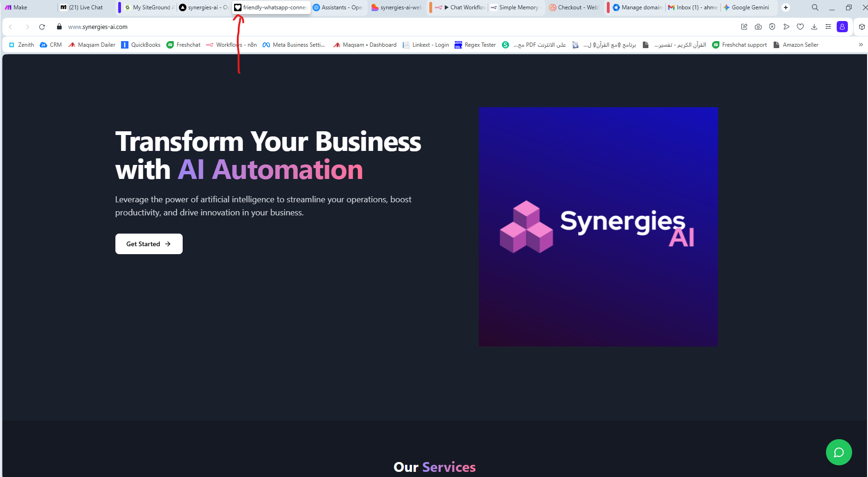Click the camera snapshot icon in toolbar

coord(758,27)
